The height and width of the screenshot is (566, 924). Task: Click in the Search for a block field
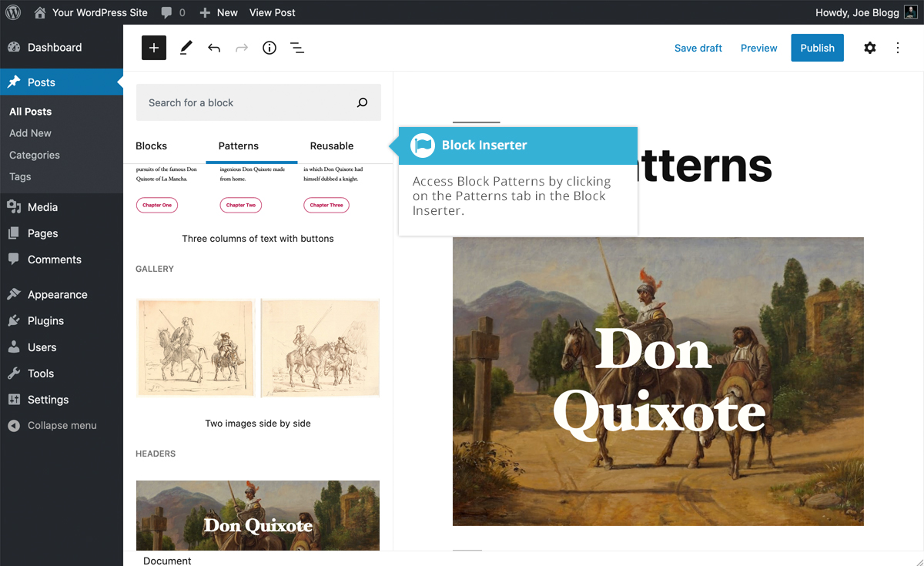click(243, 102)
